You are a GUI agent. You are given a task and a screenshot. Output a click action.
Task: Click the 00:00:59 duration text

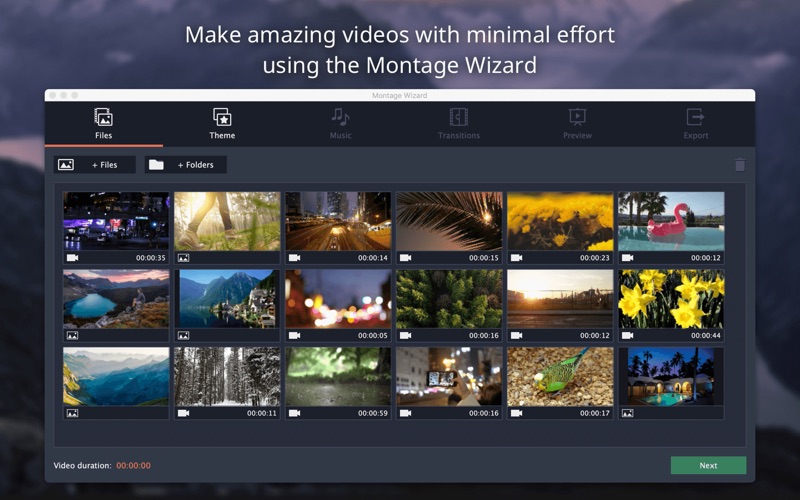373,413
